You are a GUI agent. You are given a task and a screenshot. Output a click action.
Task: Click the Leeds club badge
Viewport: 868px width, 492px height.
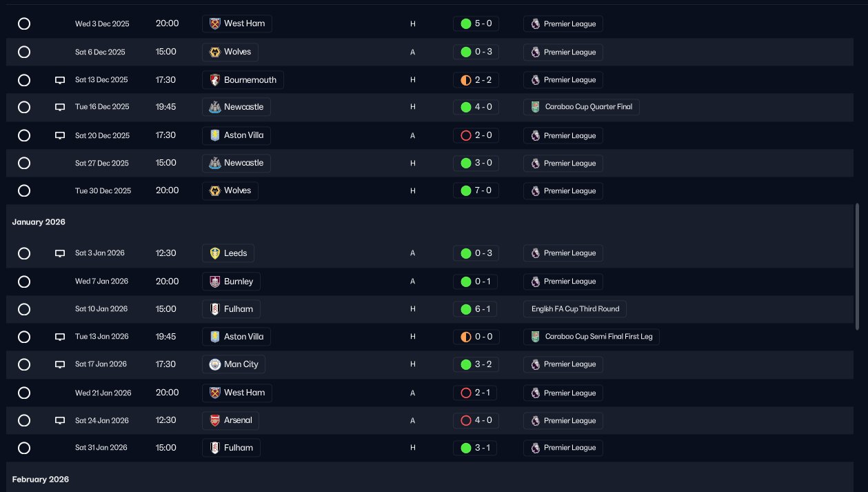[215, 253]
